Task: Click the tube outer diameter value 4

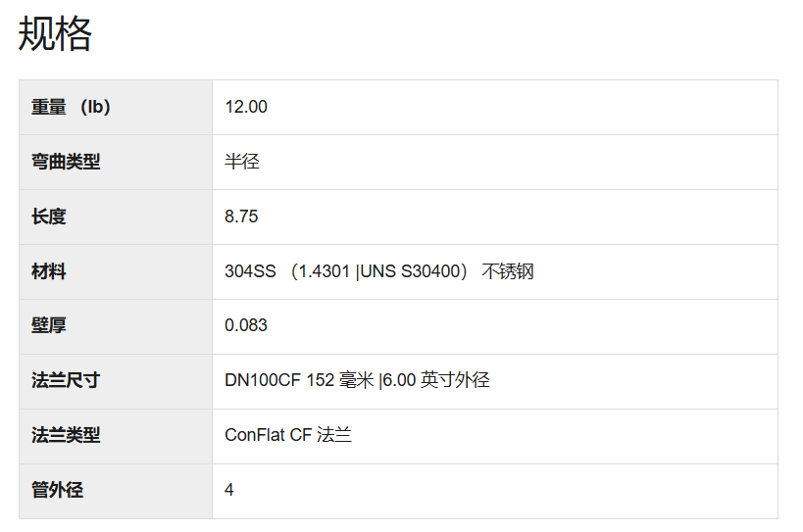Action: point(228,490)
